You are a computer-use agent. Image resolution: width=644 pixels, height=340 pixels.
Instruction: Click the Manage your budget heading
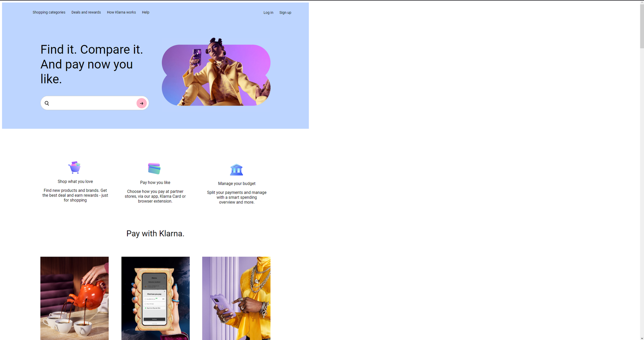pos(237,183)
